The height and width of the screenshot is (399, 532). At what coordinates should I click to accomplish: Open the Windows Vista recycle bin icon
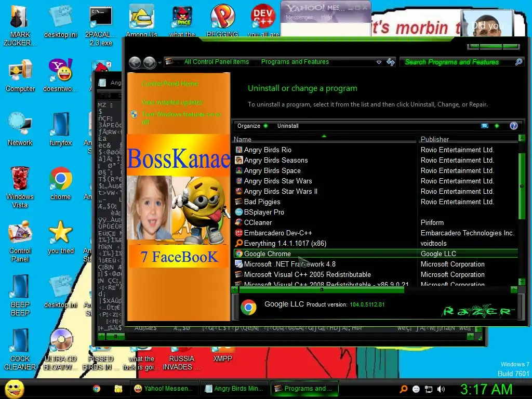(x=20, y=187)
